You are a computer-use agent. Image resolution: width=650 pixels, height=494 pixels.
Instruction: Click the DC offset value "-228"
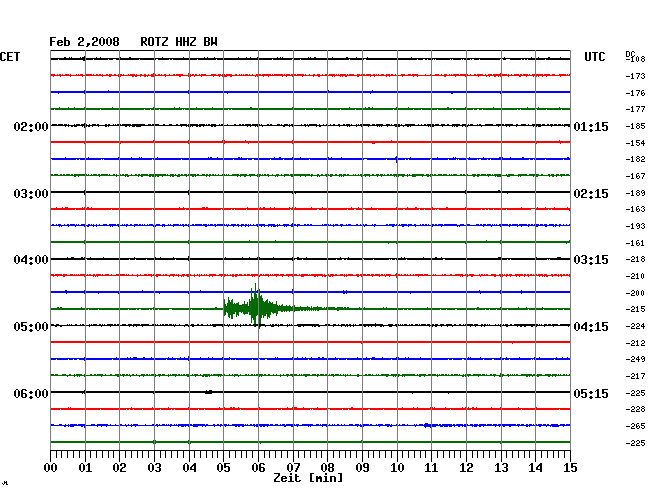click(635, 409)
